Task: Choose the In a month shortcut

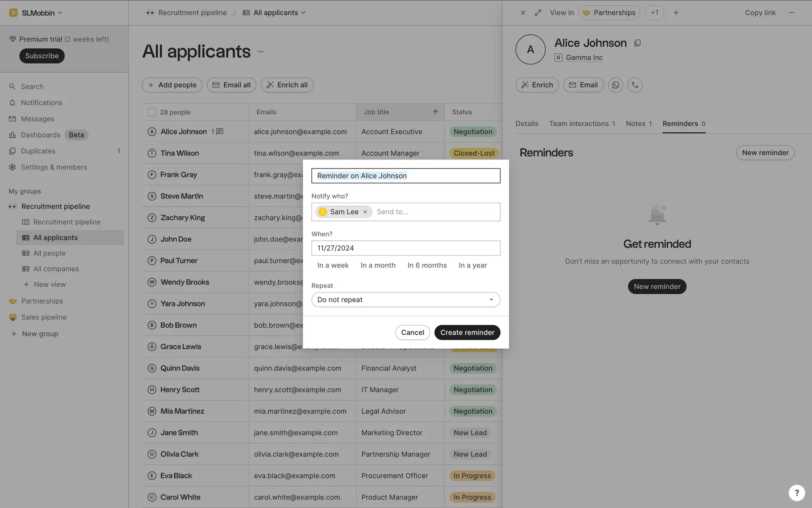Action: point(378,265)
